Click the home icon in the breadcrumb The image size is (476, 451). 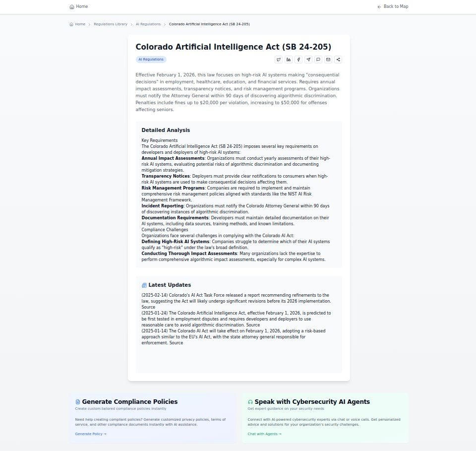tap(71, 24)
